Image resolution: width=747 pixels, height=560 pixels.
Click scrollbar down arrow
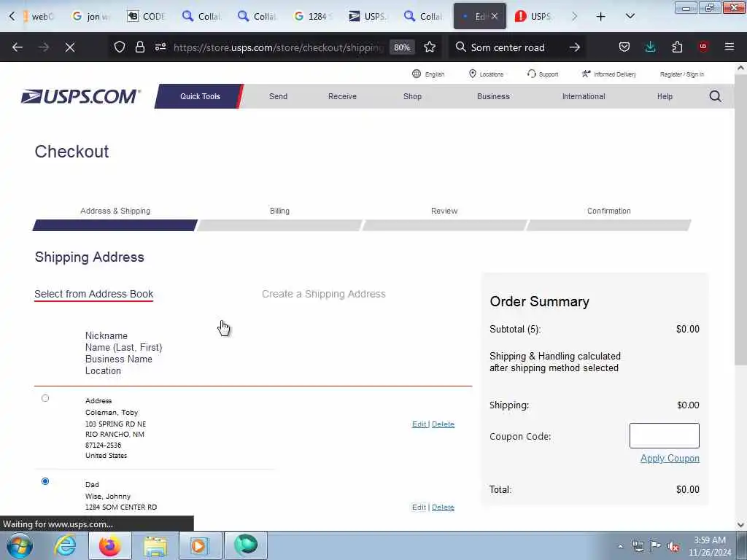point(740,525)
